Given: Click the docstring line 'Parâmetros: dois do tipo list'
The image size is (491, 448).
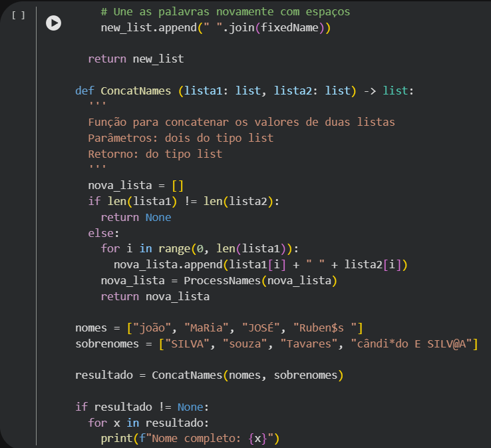Looking at the screenshot, I should tap(181, 138).
